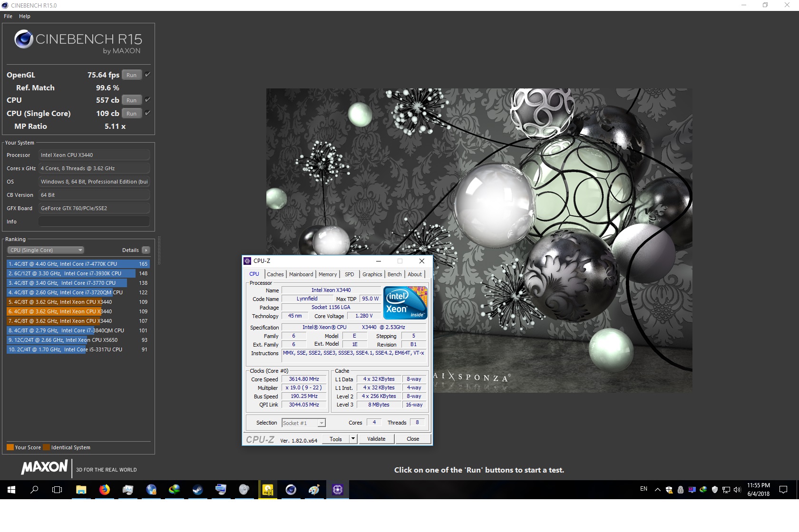Select ranking entry Intel Core i7-3770 CPU
The image size is (799, 532).
(78, 283)
